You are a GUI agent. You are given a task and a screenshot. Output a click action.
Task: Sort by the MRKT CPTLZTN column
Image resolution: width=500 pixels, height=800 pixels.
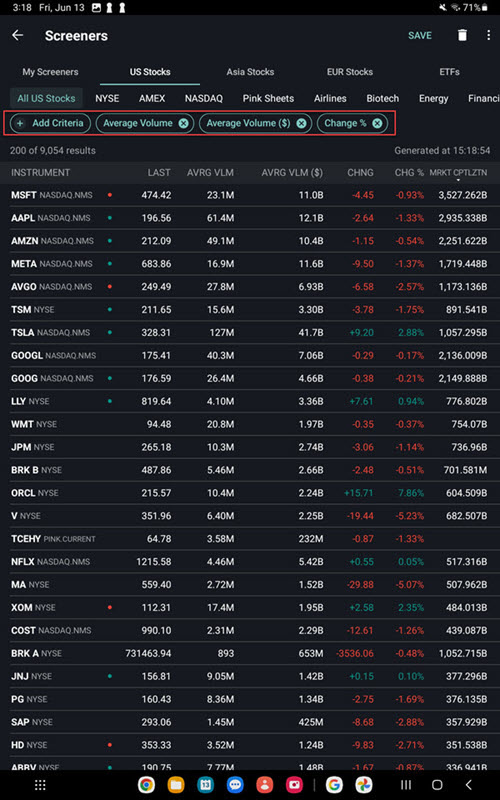pyautogui.click(x=458, y=173)
